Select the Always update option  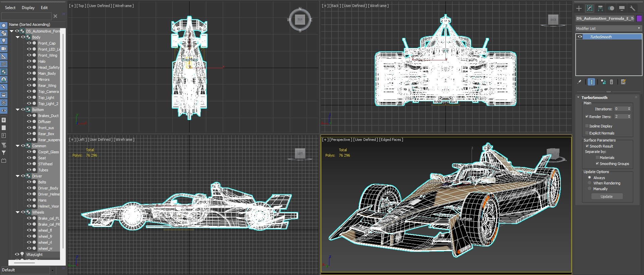pyautogui.click(x=589, y=177)
